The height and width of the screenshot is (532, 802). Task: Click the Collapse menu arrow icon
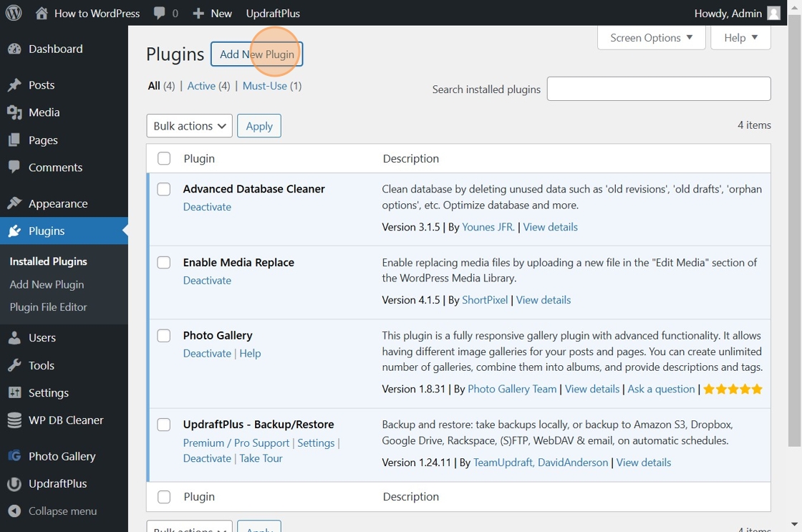(x=14, y=511)
